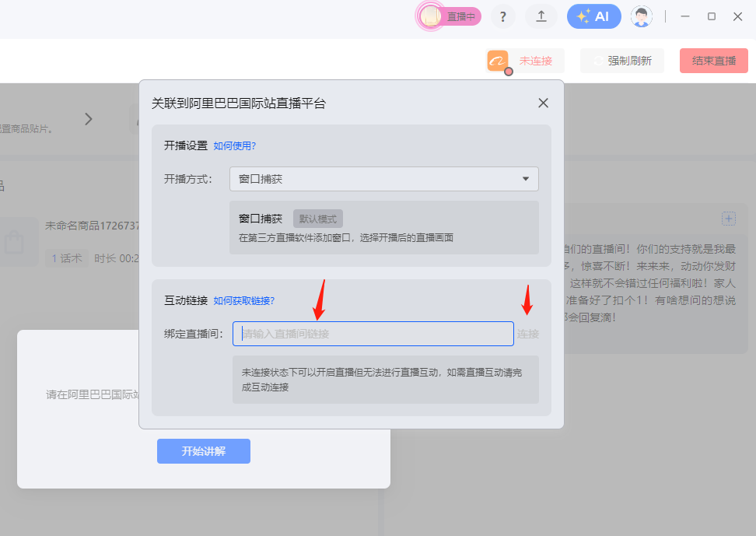Click the shopping bag product thumbnail
This screenshot has height=536, width=756.
coord(17,242)
